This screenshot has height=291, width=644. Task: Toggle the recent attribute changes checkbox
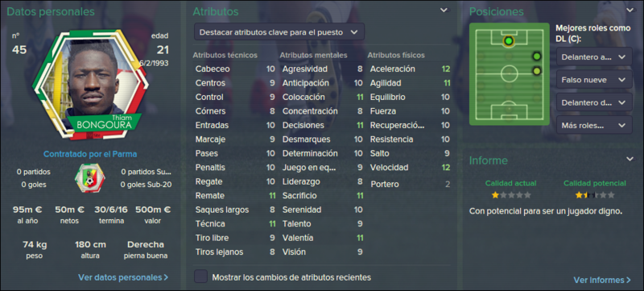tap(200, 276)
